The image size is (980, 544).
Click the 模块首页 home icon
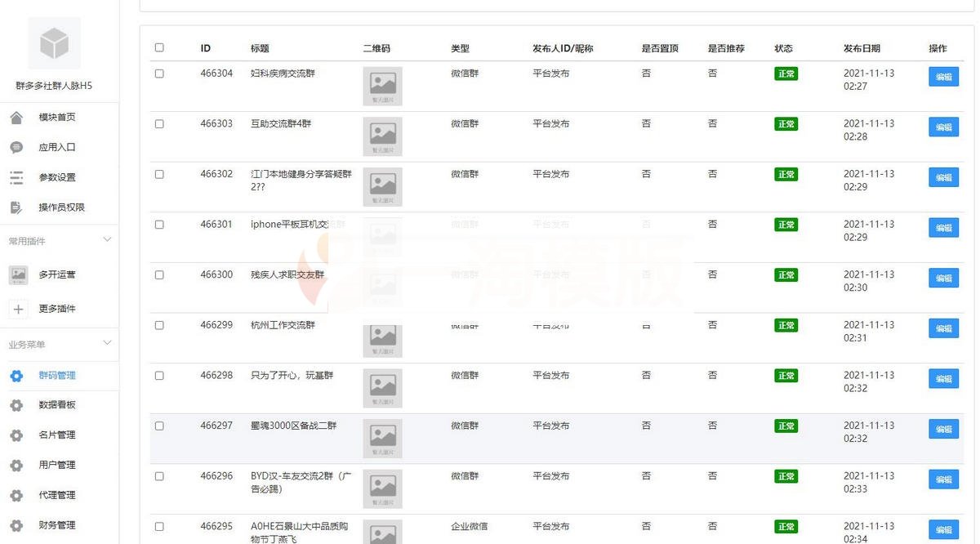point(18,117)
